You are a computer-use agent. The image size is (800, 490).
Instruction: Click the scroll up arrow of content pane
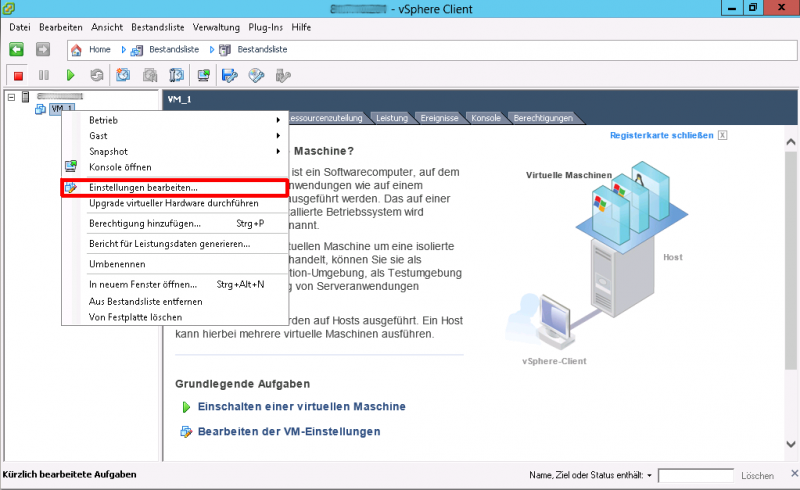pos(791,142)
